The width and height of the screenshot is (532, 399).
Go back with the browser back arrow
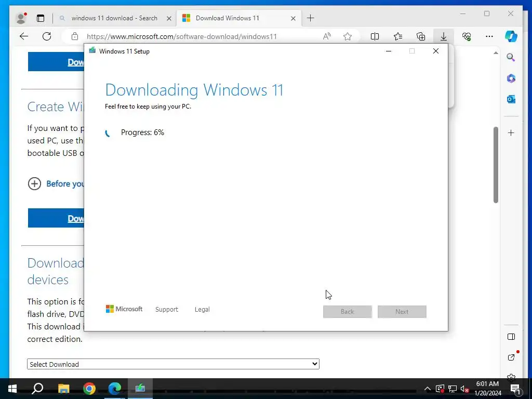tap(24, 36)
